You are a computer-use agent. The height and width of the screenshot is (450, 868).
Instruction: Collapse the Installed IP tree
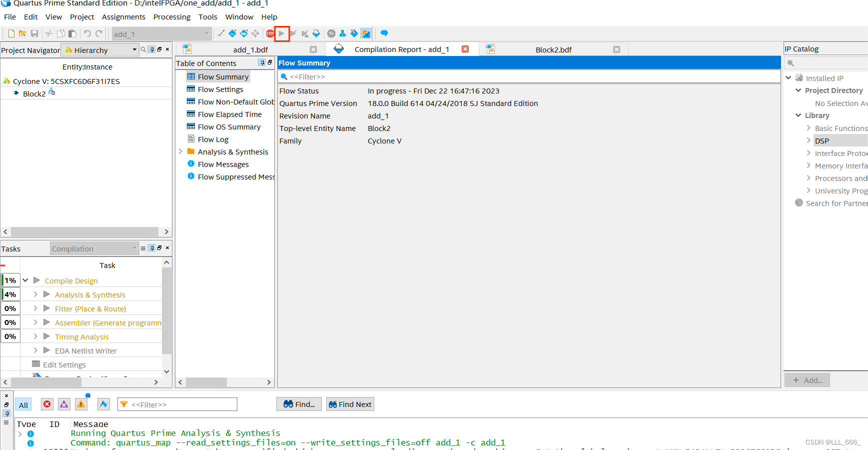coord(789,78)
